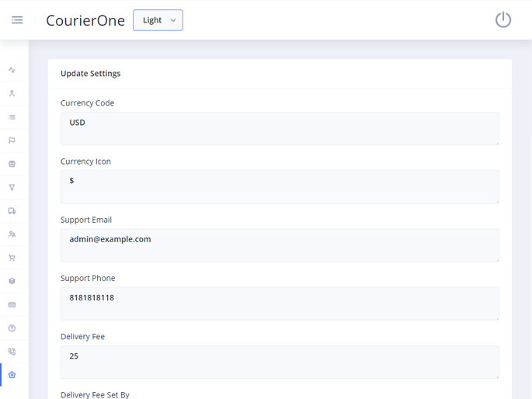Select the list sidebar icon
The width and height of the screenshot is (532, 399).
(12, 117)
